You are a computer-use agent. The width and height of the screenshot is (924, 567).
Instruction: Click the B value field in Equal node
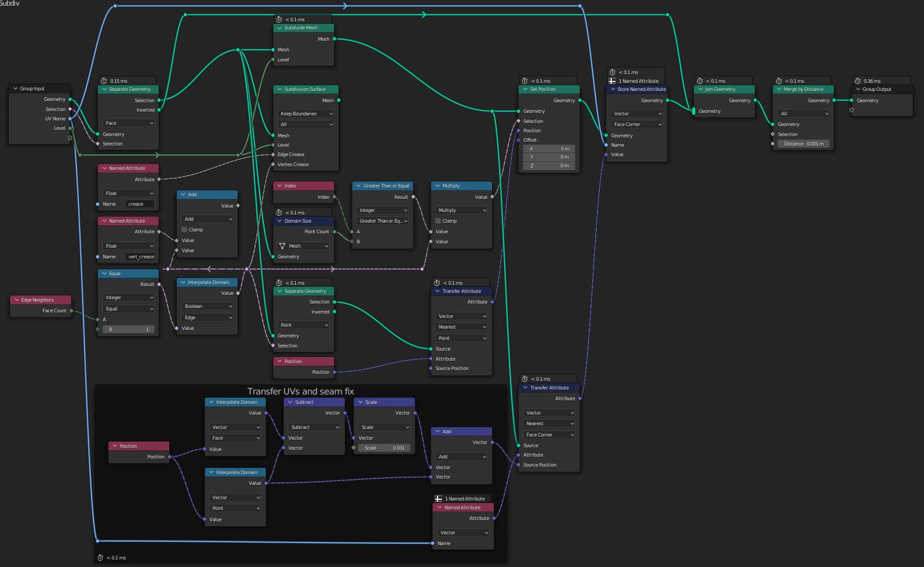pyautogui.click(x=129, y=329)
